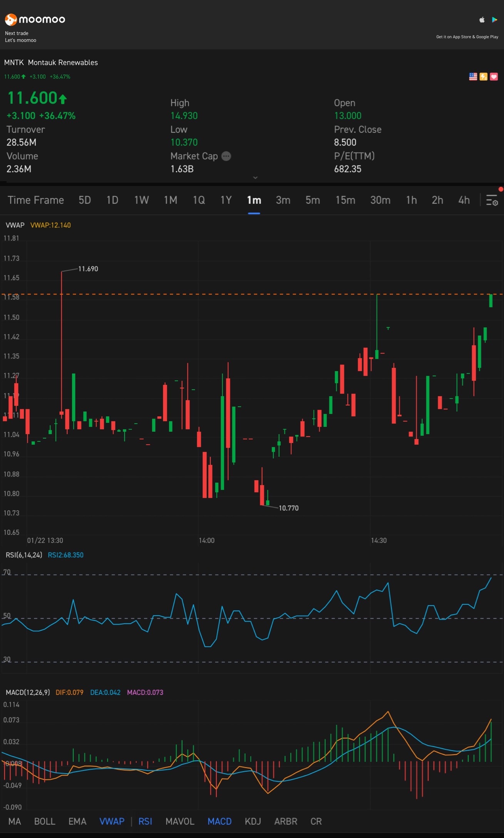504x838 pixels.
Task: Enable the MA indicator
Action: click(x=15, y=821)
